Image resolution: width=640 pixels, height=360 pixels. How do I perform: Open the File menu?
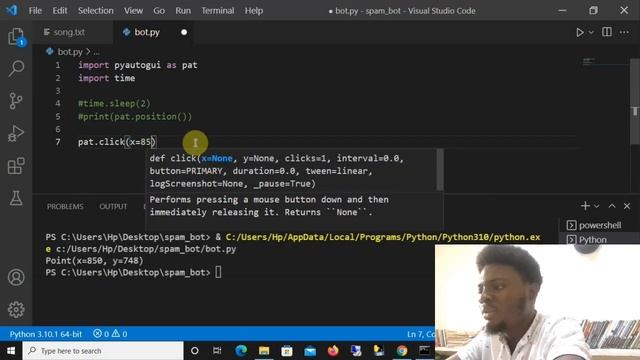(x=35, y=11)
